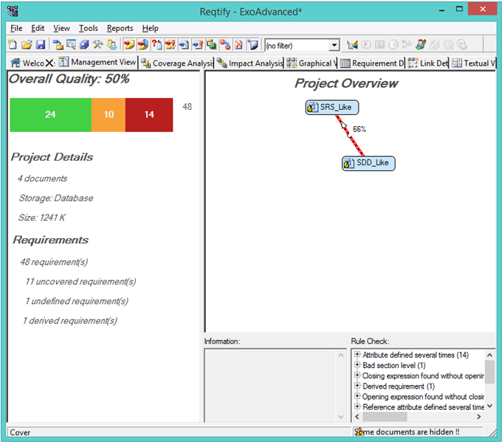Click the two-users icon in toolbar
This screenshot has width=504, height=444.
point(112,44)
